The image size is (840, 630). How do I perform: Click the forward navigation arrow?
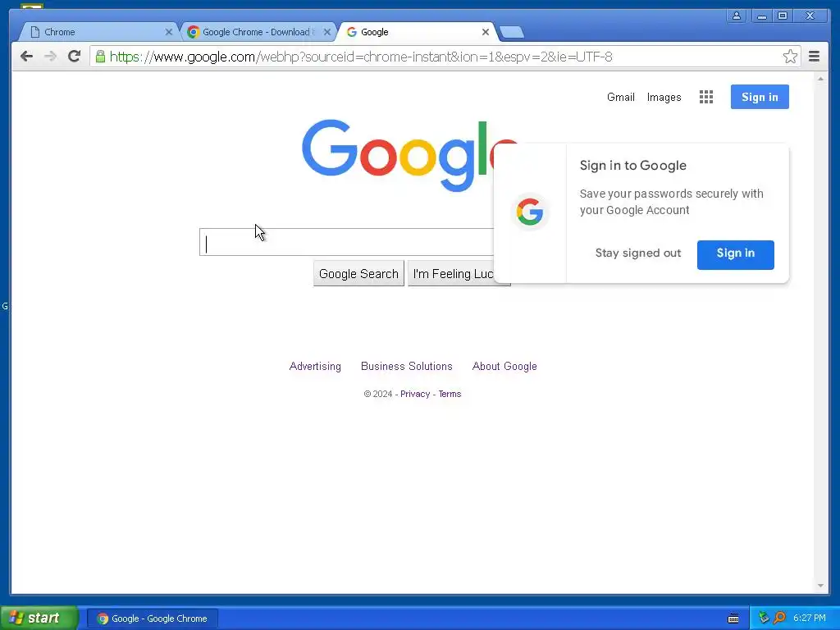(50, 57)
